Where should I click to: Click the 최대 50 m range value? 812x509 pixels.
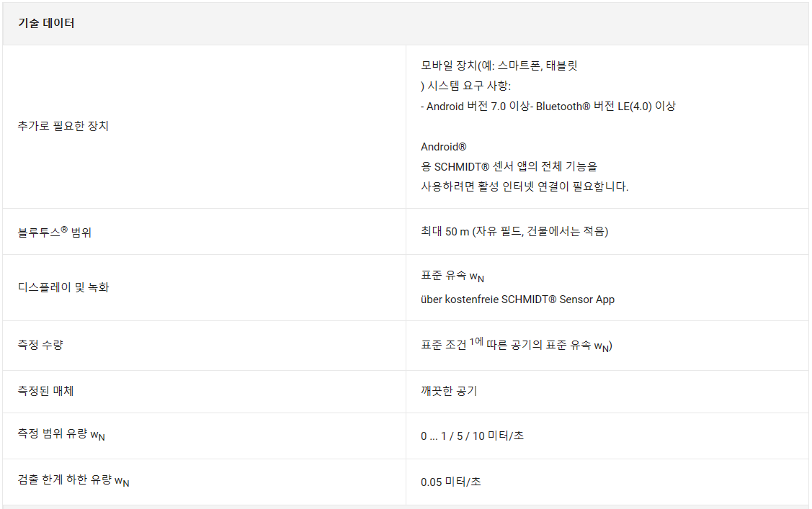point(514,231)
